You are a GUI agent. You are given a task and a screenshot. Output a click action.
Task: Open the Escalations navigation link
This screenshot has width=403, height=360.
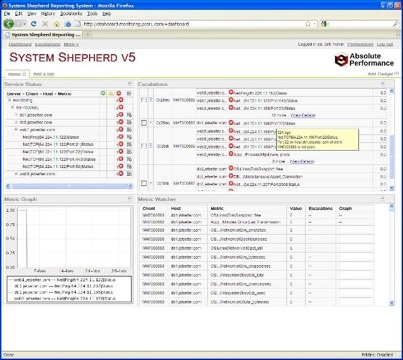coord(48,44)
